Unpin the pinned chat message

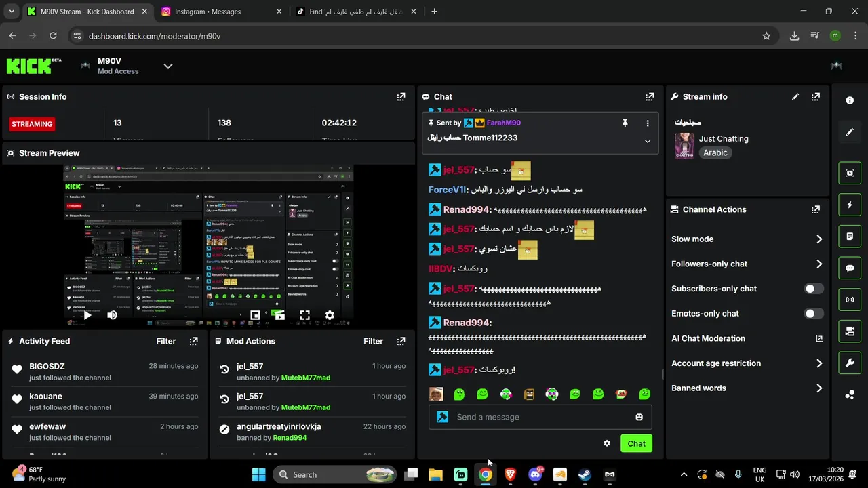tap(625, 123)
